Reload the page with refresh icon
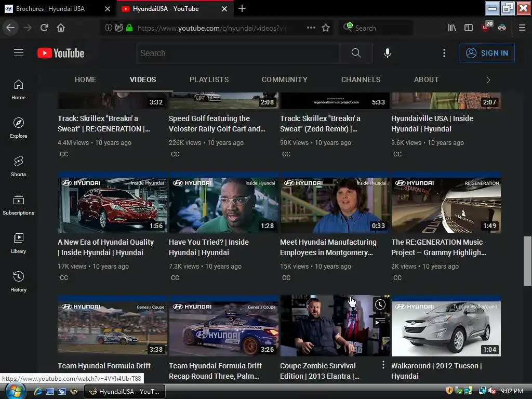532x399 pixels. tap(44, 28)
